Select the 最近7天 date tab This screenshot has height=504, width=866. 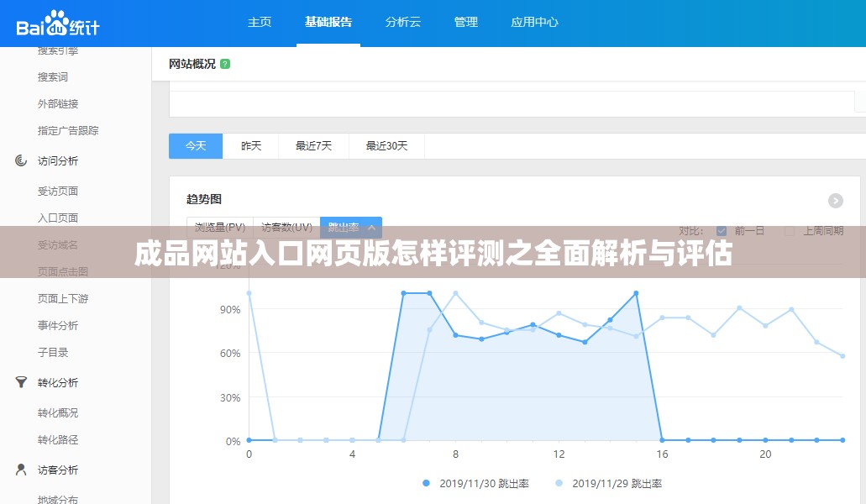[x=313, y=145]
